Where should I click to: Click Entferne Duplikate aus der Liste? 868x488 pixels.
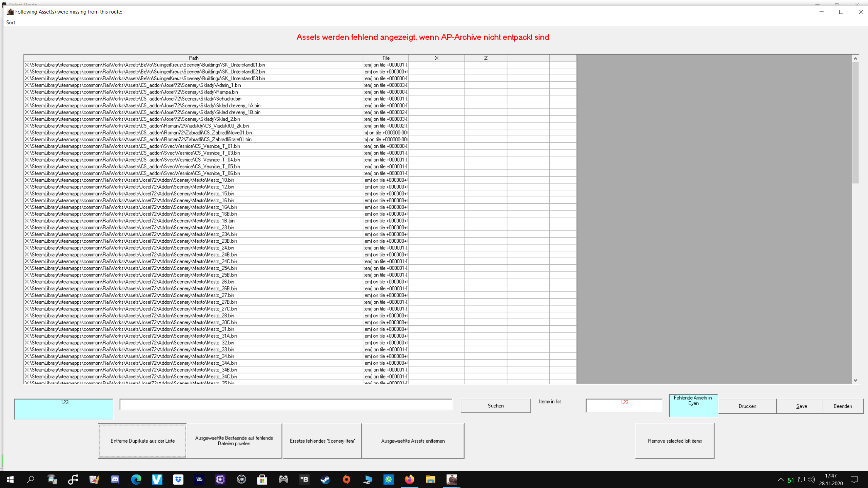pos(142,441)
